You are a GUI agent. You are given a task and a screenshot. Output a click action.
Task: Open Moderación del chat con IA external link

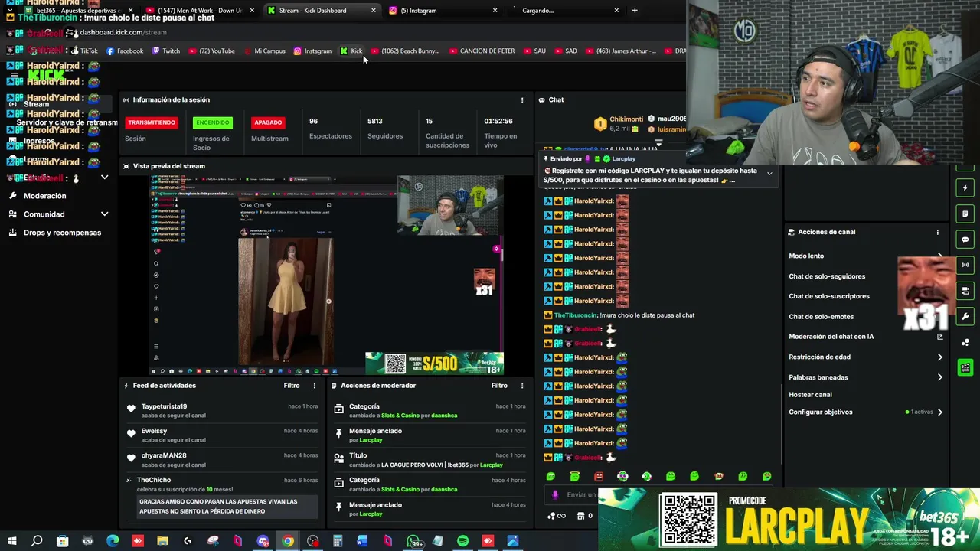tap(940, 337)
